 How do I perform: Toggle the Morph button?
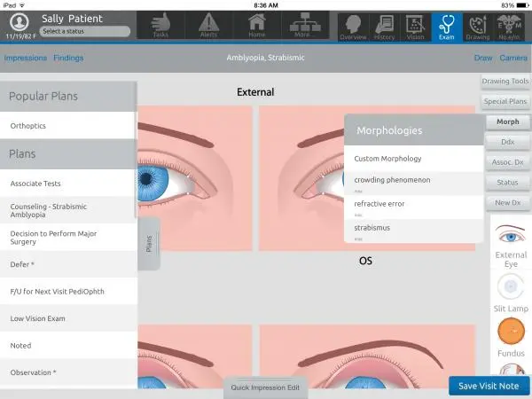(507, 121)
